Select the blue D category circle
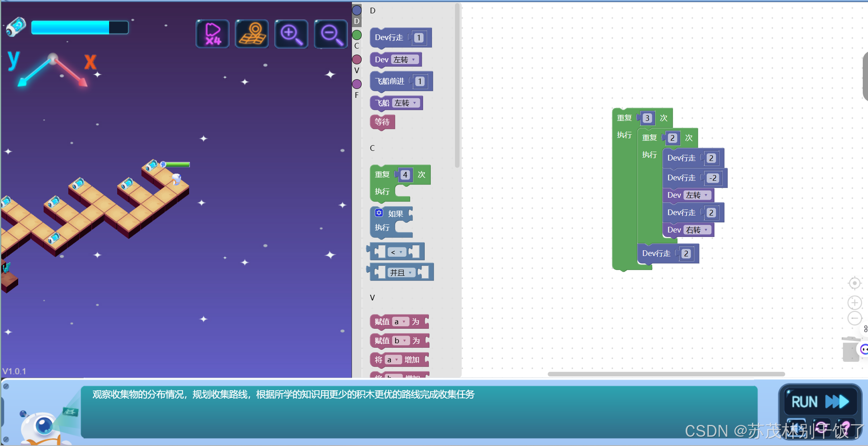Screen dimensions: 868x446 click(357, 10)
